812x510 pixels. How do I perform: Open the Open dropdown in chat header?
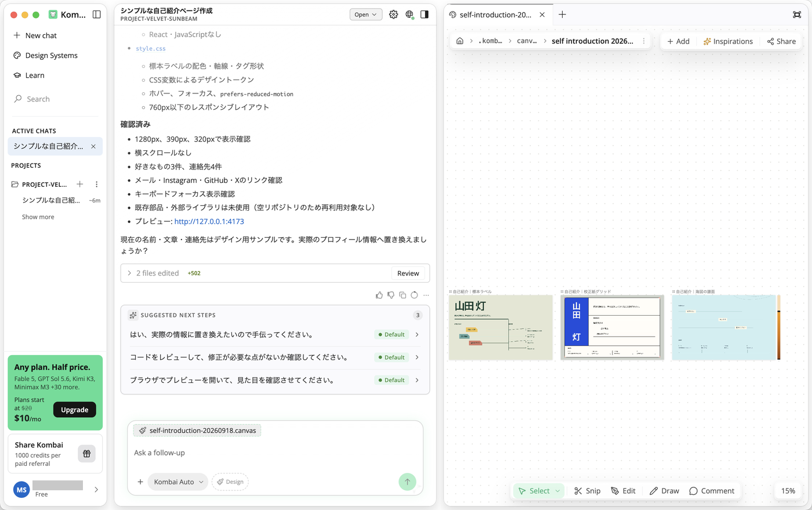coord(366,15)
